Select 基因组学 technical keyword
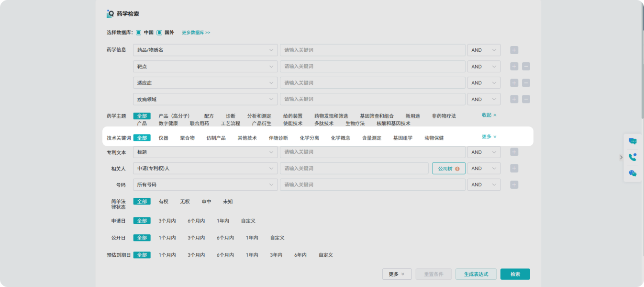The image size is (644, 287). (x=403, y=138)
